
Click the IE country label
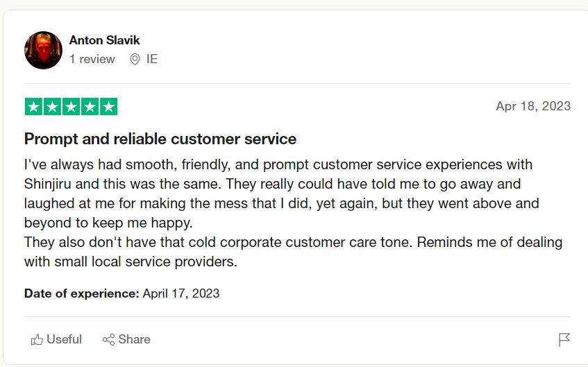152,59
